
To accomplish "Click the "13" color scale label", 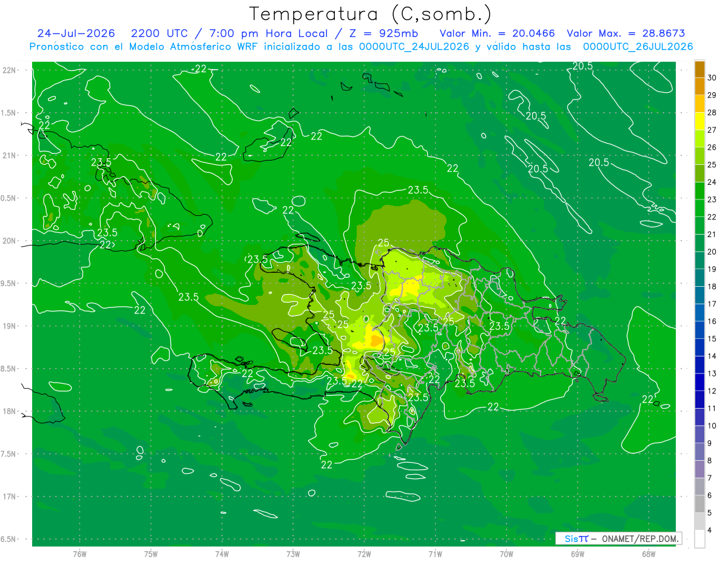I will click(x=712, y=373).
